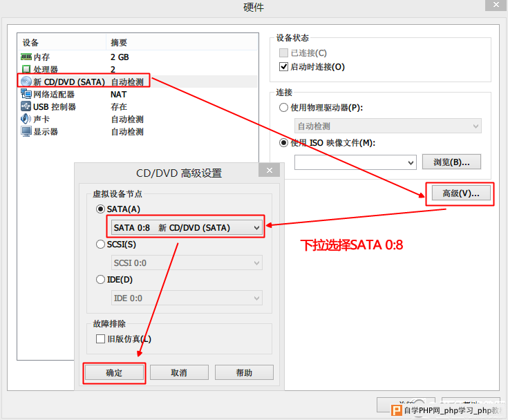The width and height of the screenshot is (508, 420).
Task: Click 自动检测 summary in 声卡 row
Action: tap(127, 120)
